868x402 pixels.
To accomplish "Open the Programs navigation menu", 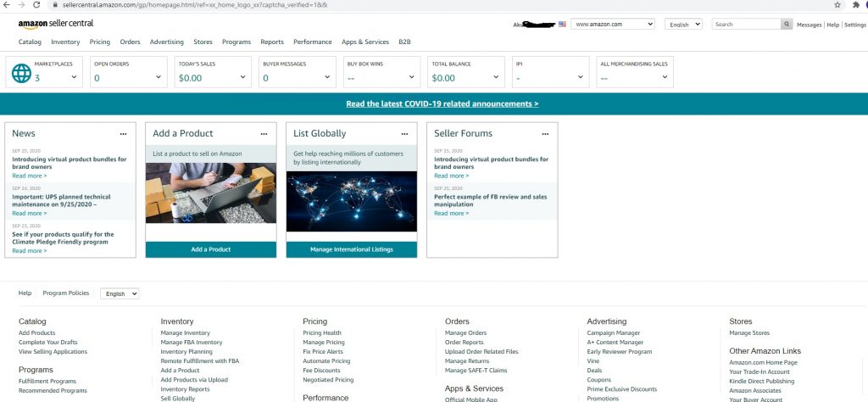I will [236, 42].
